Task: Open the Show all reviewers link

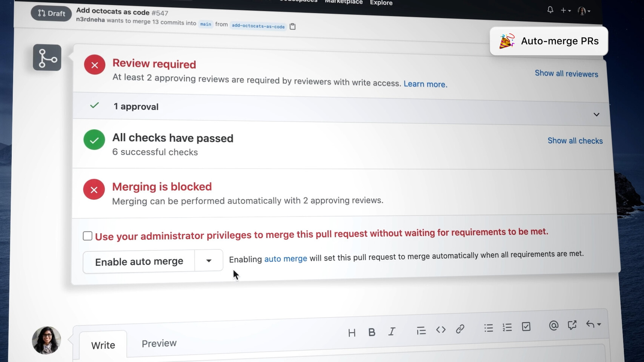Action: tap(566, 74)
